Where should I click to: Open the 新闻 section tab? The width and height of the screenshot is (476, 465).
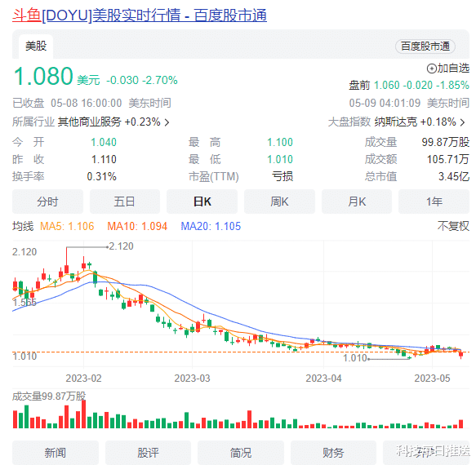point(56,453)
